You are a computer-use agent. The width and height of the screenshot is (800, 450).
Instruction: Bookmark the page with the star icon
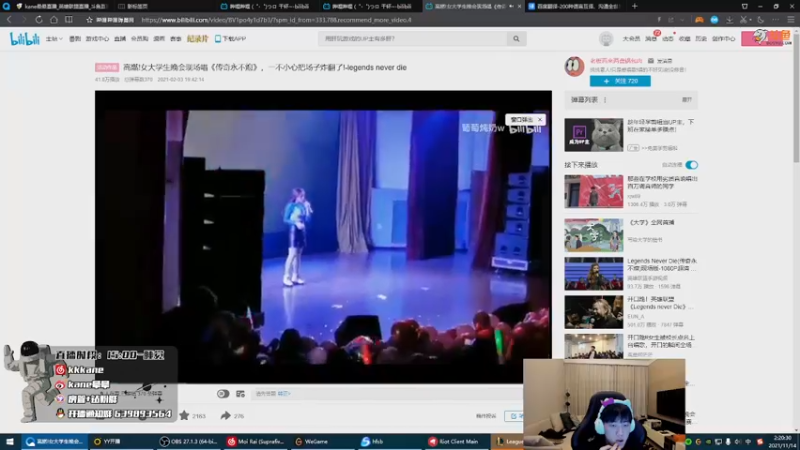pyautogui.click(x=89, y=20)
